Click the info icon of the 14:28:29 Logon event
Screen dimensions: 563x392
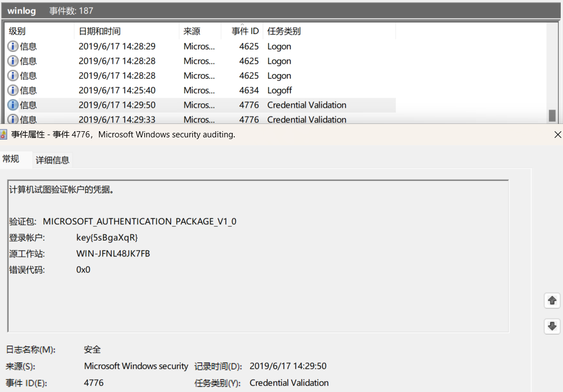click(13, 46)
